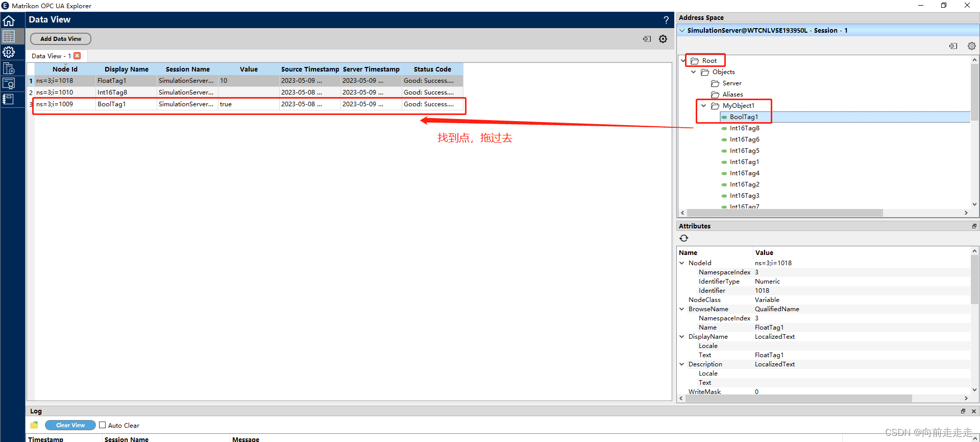Screen dimensions: 980x442
Task: Open the Home icon in sidebar
Action: [9, 21]
